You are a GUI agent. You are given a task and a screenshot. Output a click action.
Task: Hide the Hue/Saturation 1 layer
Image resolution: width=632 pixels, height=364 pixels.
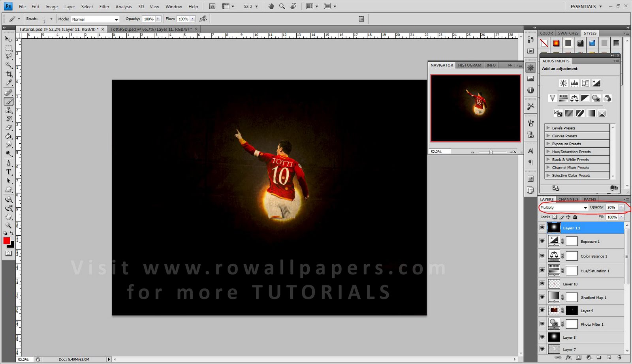coord(542,270)
